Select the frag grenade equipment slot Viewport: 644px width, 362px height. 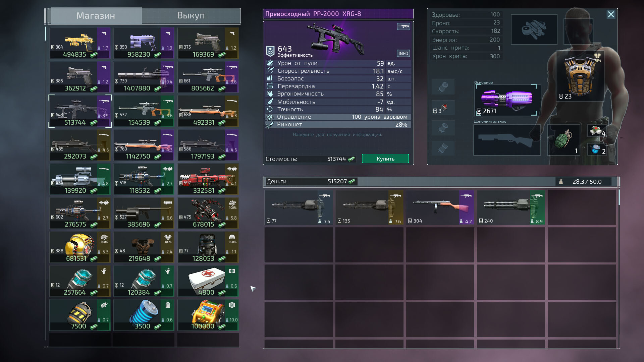pyautogui.click(x=563, y=140)
